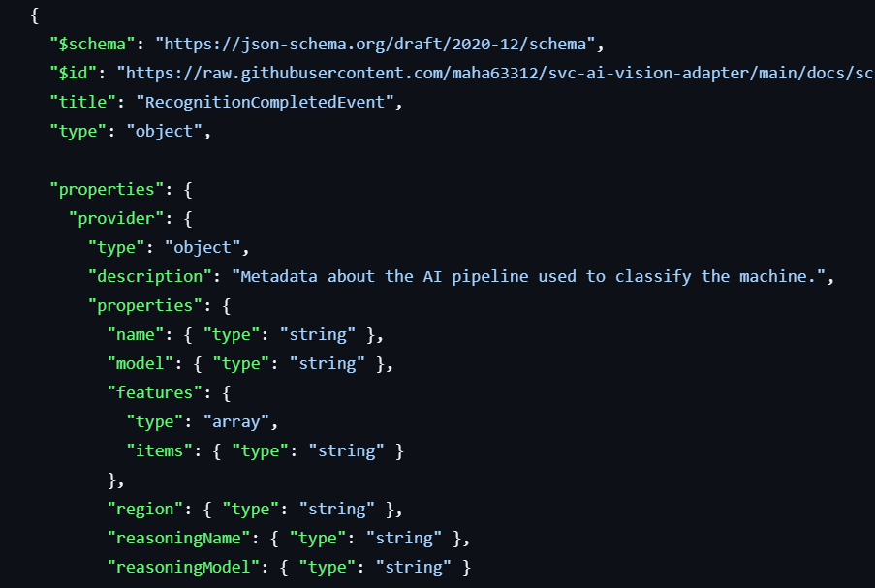Click the opening brace on the first line
Image resolution: width=875 pixels, height=588 pixels.
coord(35,15)
